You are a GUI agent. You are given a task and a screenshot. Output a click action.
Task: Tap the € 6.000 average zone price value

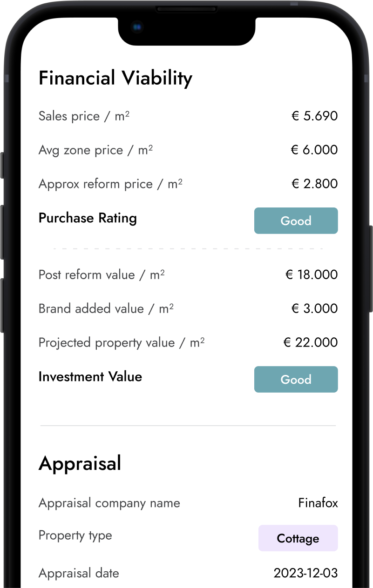coord(314,150)
